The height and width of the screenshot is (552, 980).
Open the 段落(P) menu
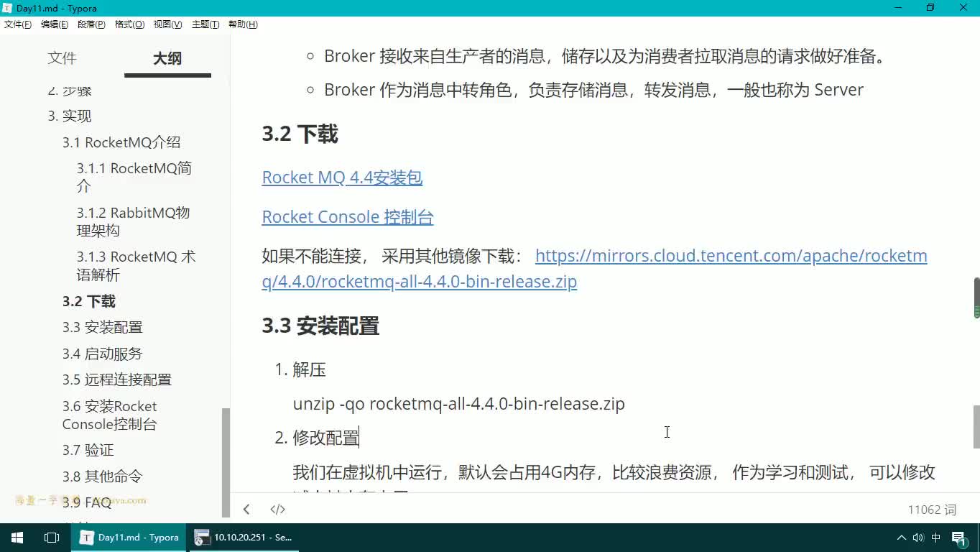click(91, 24)
